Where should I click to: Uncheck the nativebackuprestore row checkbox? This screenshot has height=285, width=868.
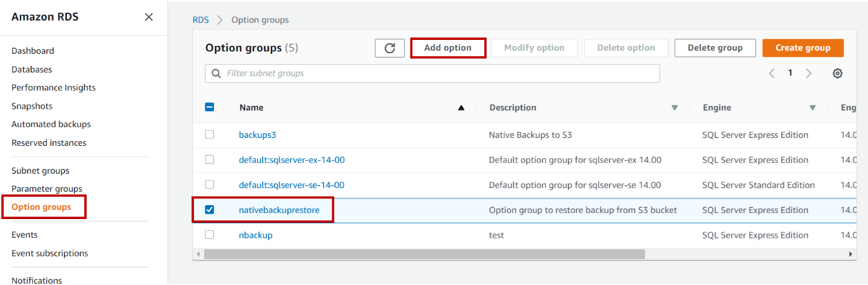(209, 209)
